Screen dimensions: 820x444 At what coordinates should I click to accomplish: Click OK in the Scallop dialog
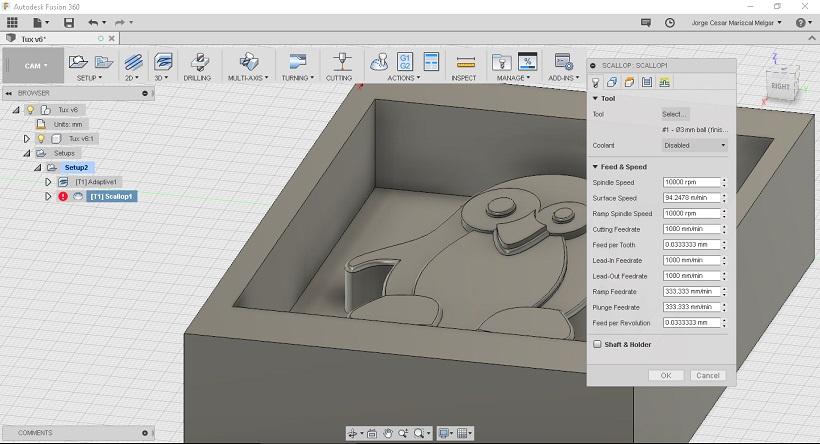click(x=666, y=375)
